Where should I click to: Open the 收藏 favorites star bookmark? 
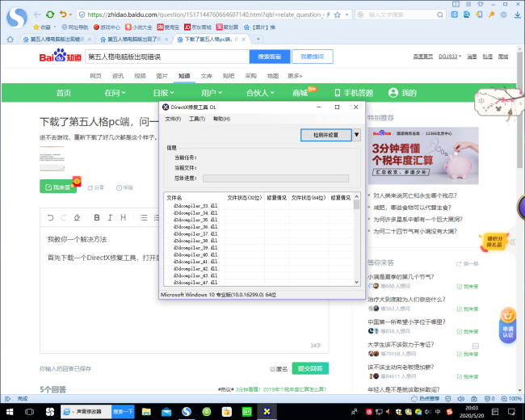point(42,27)
